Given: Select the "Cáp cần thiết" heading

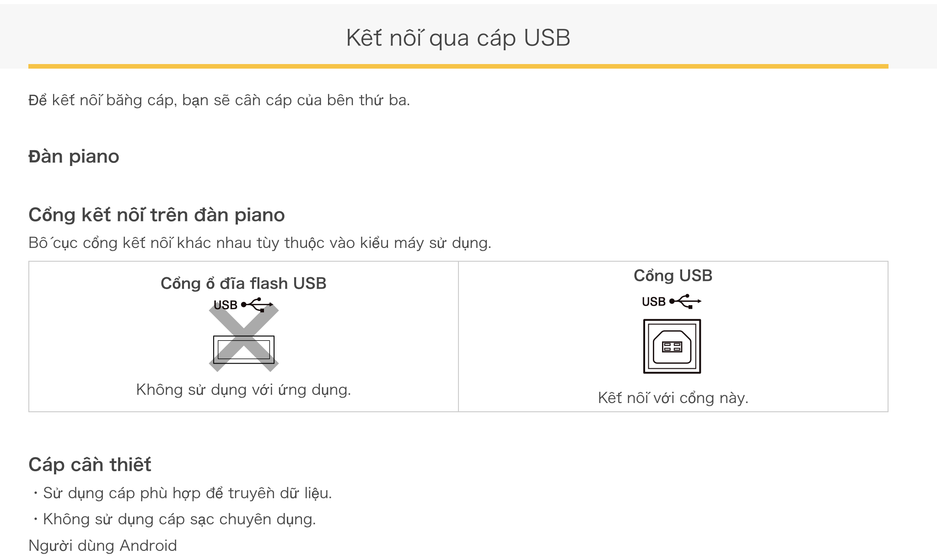Looking at the screenshot, I should (x=90, y=465).
